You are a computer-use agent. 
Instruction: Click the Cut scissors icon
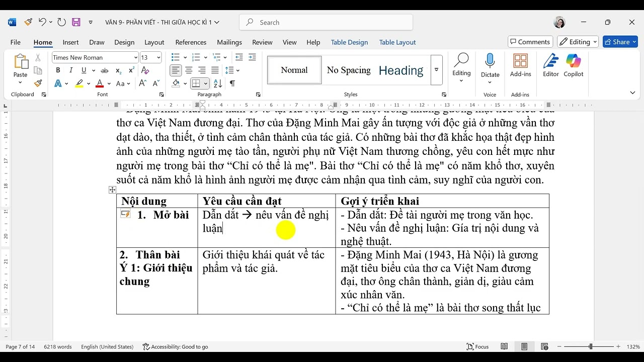coord(38,58)
